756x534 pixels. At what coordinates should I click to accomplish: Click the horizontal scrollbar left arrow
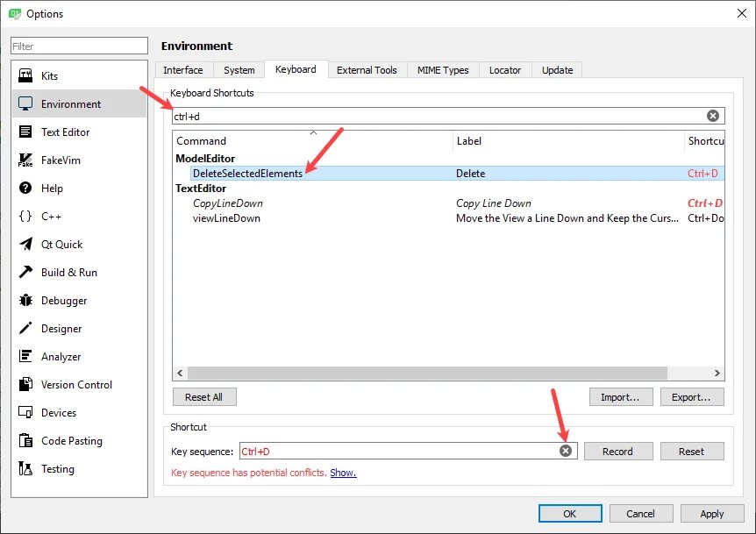pyautogui.click(x=180, y=373)
